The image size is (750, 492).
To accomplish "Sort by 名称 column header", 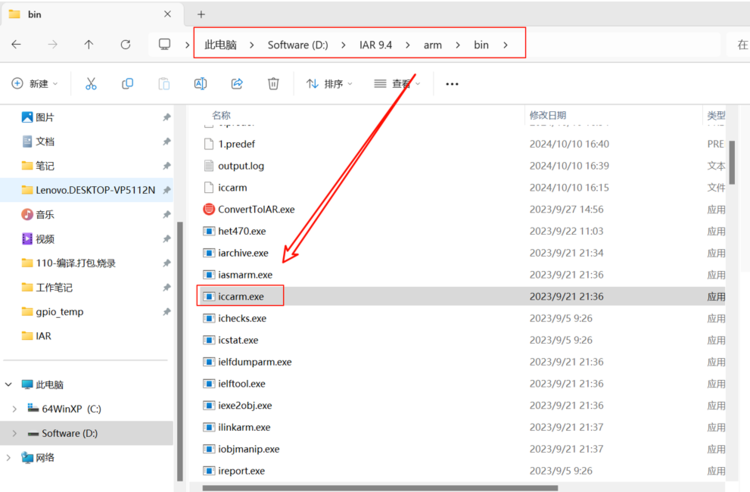I will [221, 115].
